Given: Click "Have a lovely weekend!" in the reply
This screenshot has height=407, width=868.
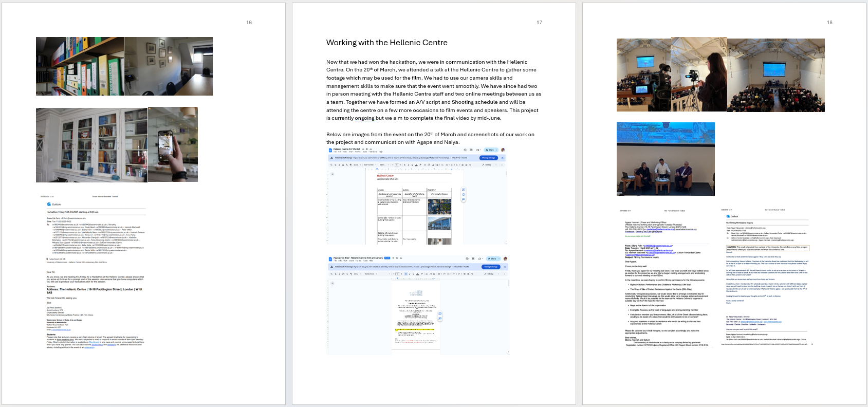Looking at the screenshot, I should 735,301.
